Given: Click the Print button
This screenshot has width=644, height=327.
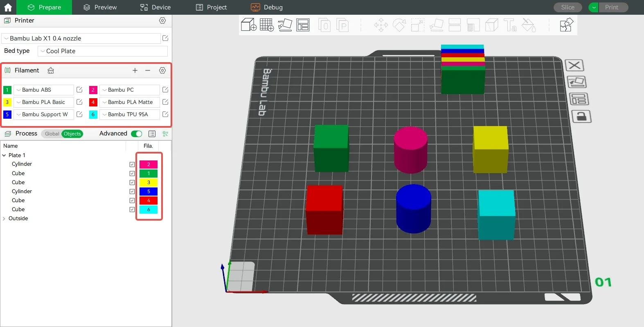Looking at the screenshot, I should click(612, 7).
